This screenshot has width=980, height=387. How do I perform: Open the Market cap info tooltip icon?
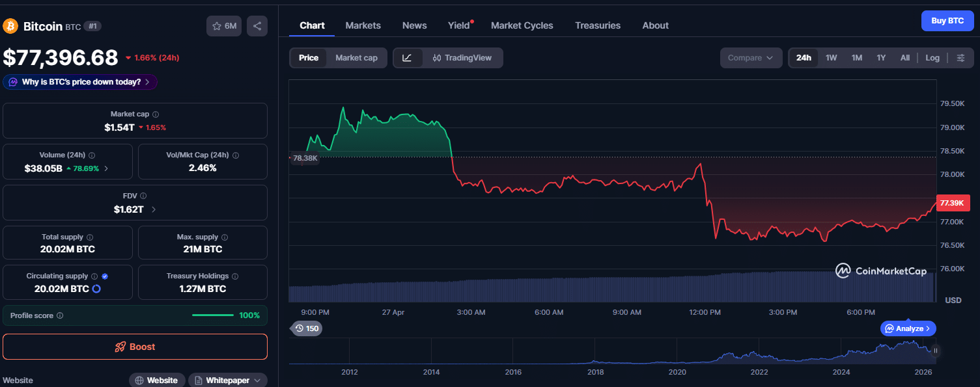coord(156,114)
